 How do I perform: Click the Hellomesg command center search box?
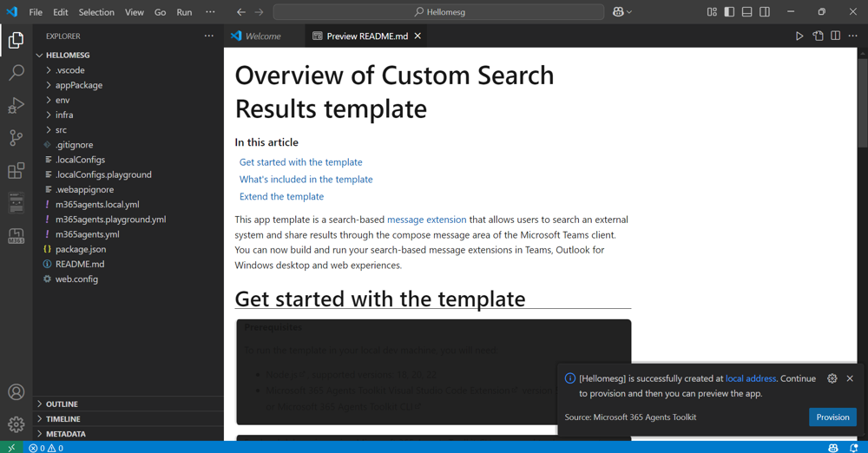pyautogui.click(x=438, y=11)
